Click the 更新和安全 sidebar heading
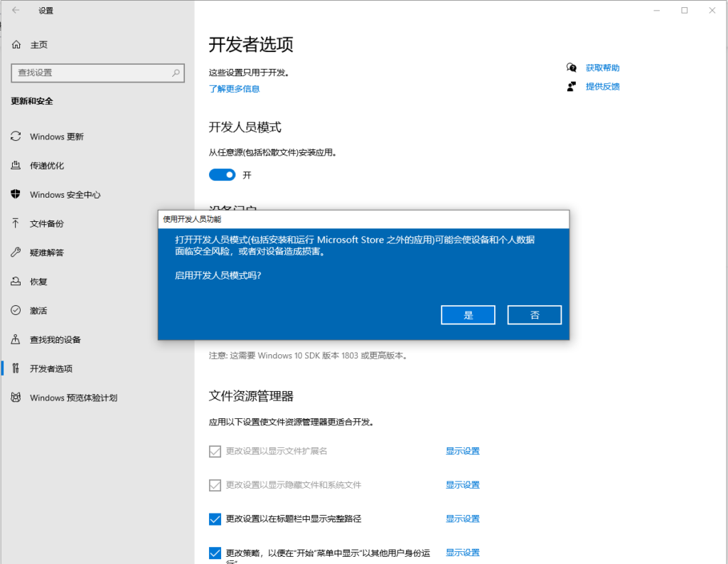 (32, 101)
